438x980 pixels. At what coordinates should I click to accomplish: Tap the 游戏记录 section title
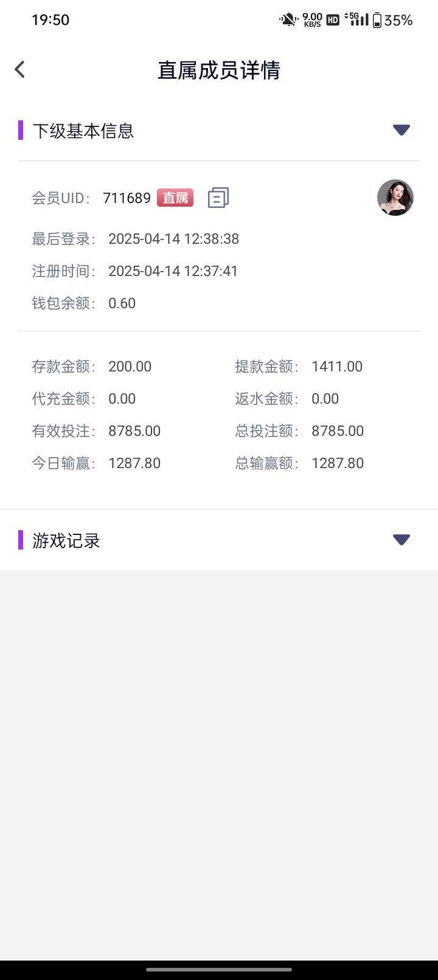click(x=66, y=540)
